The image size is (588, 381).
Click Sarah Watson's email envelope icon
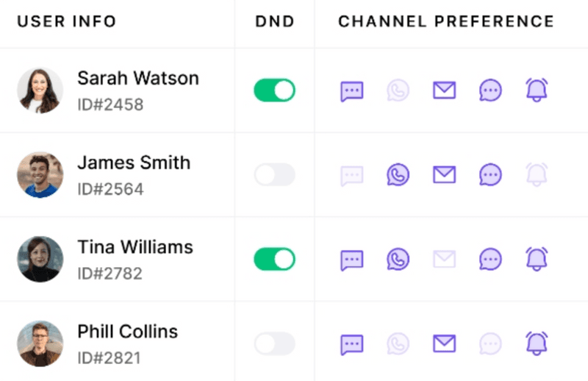click(x=444, y=90)
